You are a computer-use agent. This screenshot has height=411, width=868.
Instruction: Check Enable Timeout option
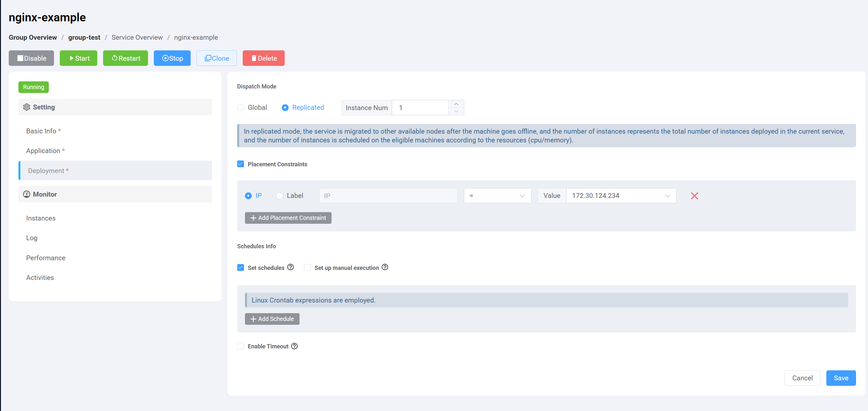[240, 346]
